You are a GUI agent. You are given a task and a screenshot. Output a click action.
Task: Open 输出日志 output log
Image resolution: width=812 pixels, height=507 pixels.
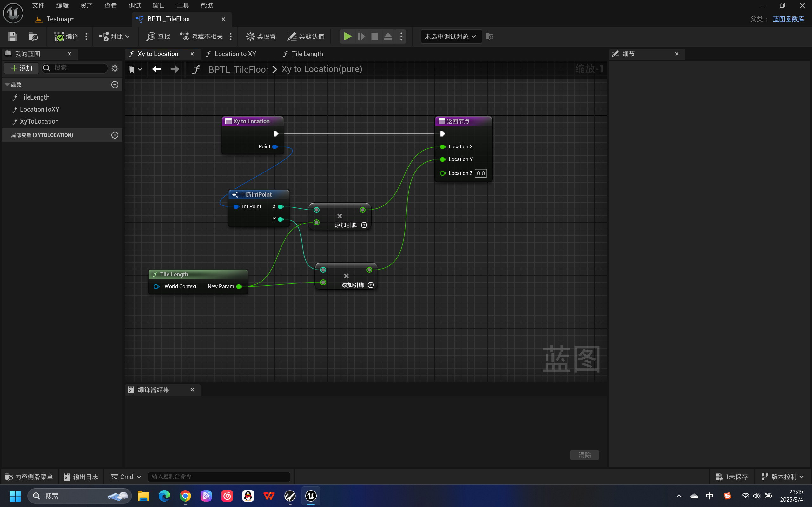(x=81, y=477)
